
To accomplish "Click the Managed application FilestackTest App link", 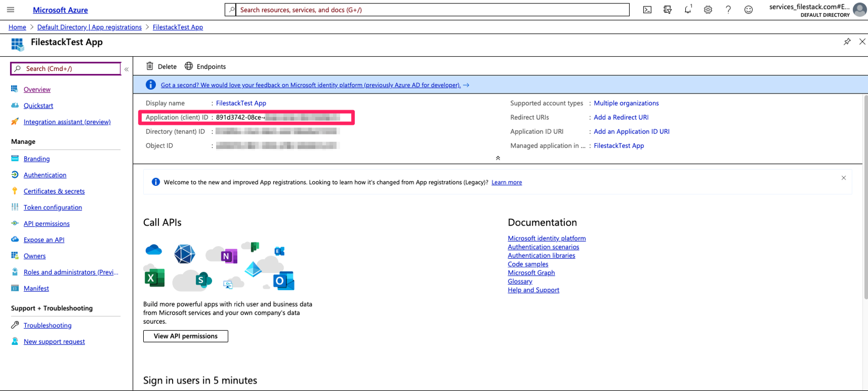I will (619, 145).
